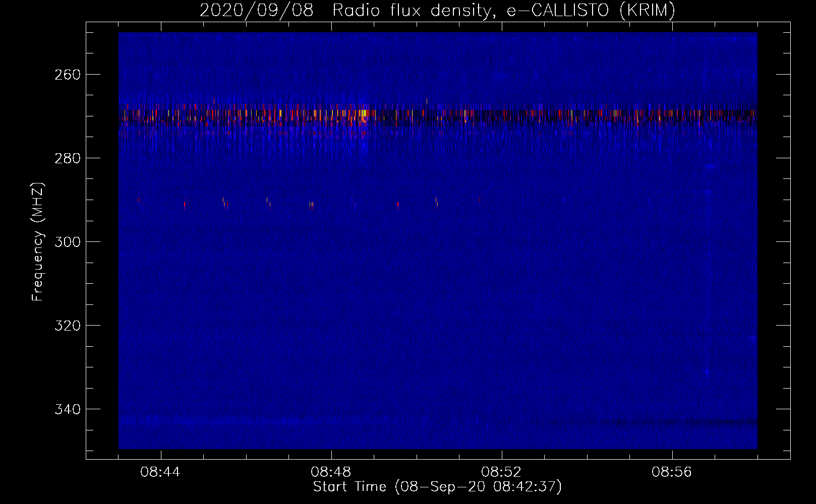Image resolution: width=816 pixels, height=504 pixels.
Task: Click the 320 frequency tick label
Action: (67, 326)
